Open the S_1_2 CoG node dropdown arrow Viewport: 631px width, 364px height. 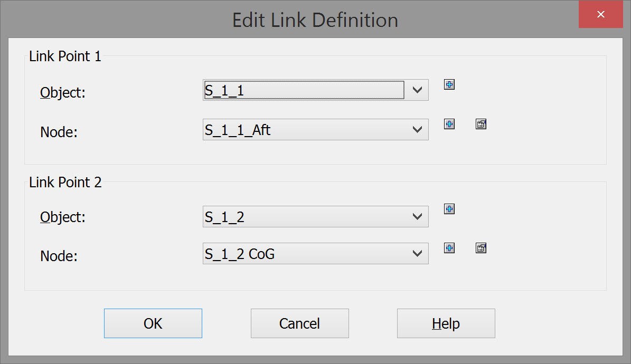(x=417, y=254)
